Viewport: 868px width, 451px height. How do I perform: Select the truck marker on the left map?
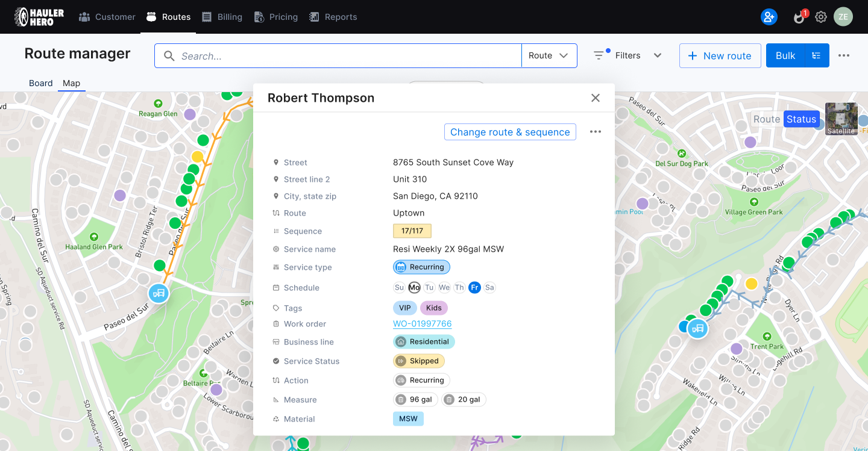(x=159, y=293)
